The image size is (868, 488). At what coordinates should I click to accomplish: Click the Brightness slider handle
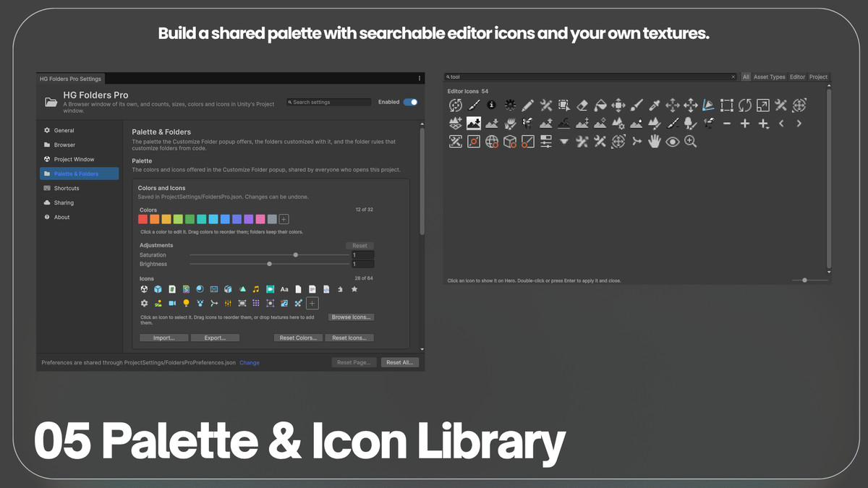click(x=269, y=264)
